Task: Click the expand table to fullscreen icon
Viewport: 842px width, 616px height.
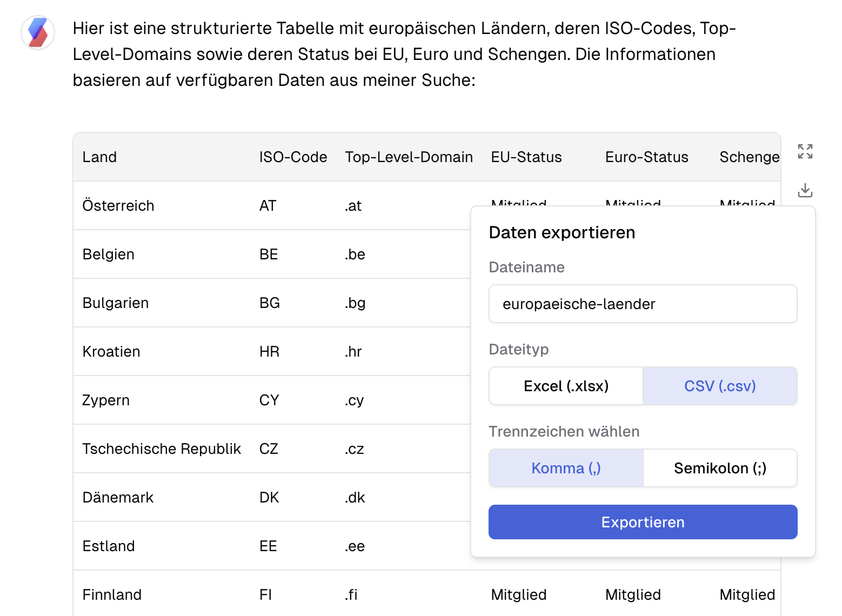Action: click(x=805, y=151)
